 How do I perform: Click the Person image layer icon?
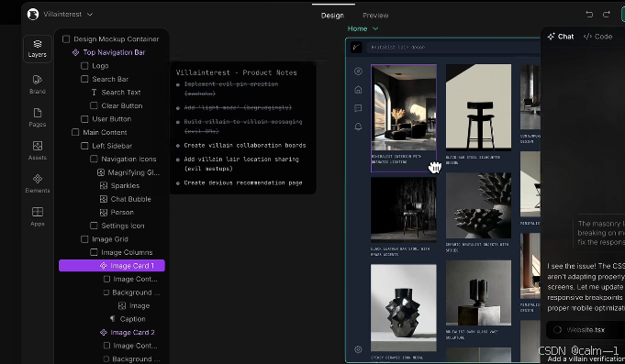coord(104,213)
